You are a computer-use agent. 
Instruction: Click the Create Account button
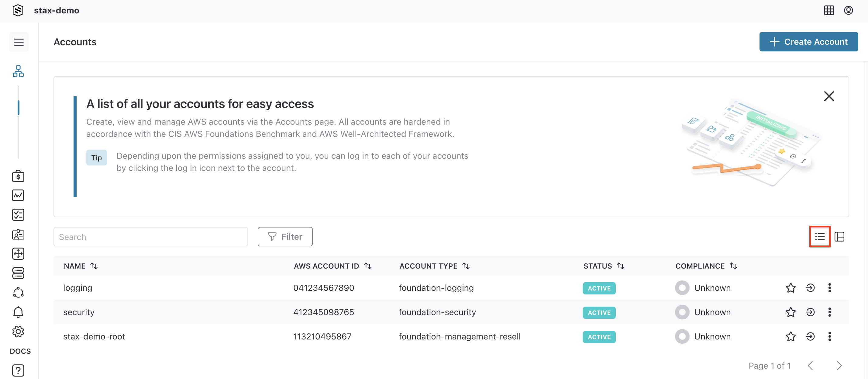809,42
